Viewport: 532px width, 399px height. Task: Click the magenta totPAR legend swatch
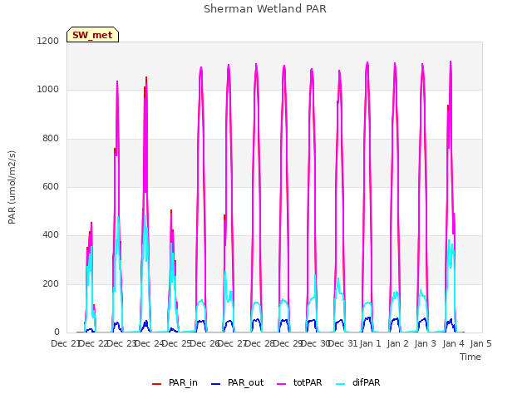(282, 384)
